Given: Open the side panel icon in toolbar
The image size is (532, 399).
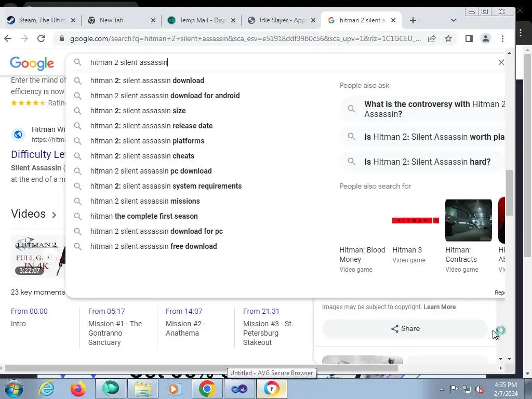Looking at the screenshot, I should [x=469, y=38].
